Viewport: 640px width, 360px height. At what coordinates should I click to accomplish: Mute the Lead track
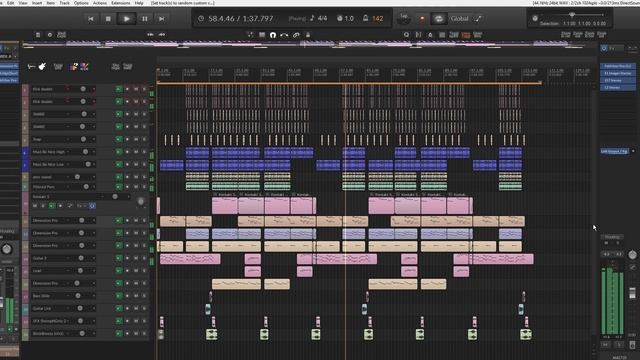pyautogui.click(x=136, y=271)
